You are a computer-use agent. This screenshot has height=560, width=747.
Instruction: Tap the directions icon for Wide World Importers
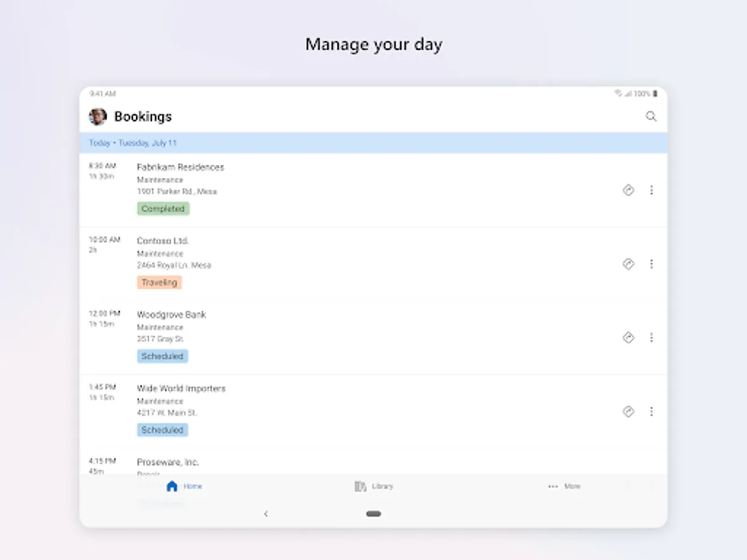point(628,411)
